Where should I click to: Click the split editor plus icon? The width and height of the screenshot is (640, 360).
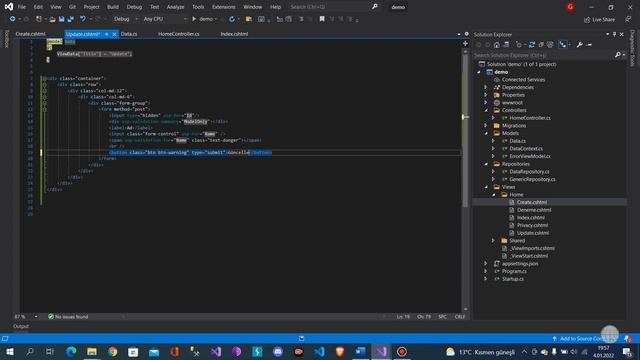point(465,43)
